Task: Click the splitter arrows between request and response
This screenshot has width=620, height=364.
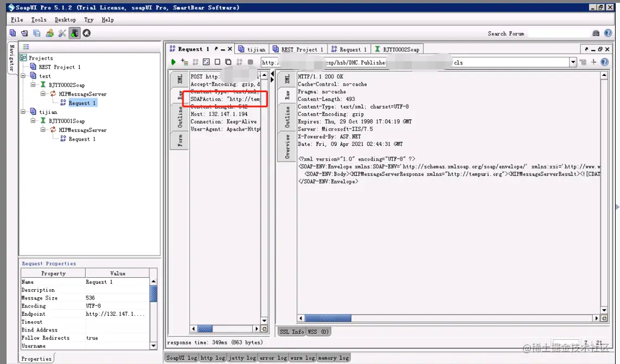Action: tap(272, 76)
